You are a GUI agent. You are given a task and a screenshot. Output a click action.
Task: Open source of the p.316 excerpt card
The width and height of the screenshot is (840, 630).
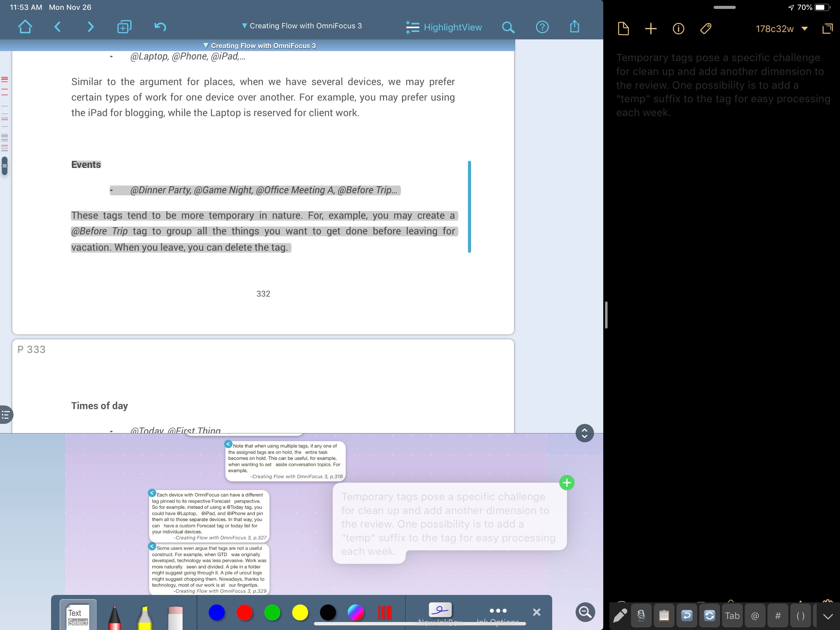[x=228, y=444]
